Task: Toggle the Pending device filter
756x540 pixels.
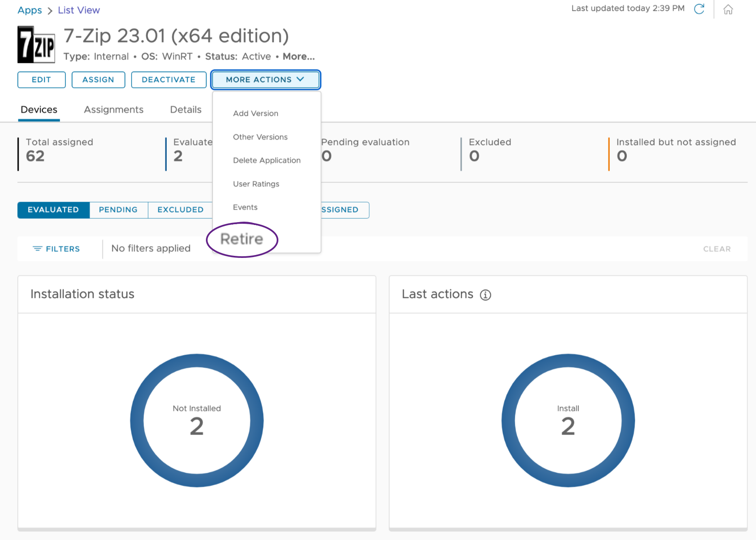Action: pos(118,210)
